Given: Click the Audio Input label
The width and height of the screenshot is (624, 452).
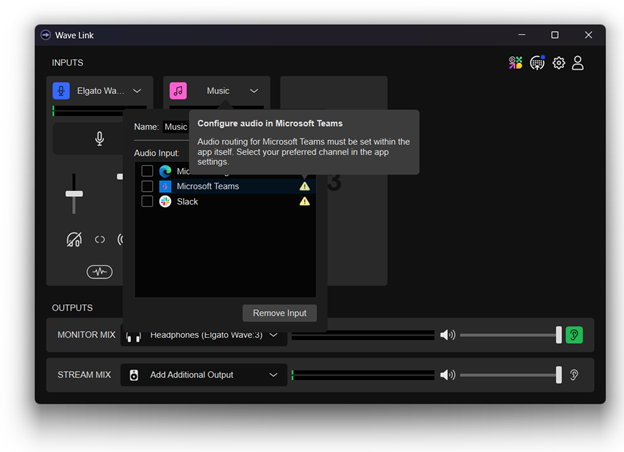Looking at the screenshot, I should pos(157,153).
